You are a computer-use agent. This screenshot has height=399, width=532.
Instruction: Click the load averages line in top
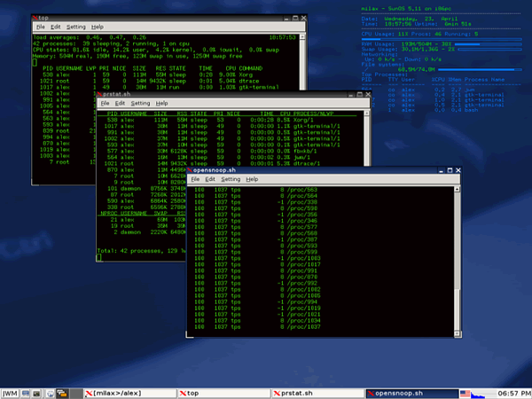(90, 37)
